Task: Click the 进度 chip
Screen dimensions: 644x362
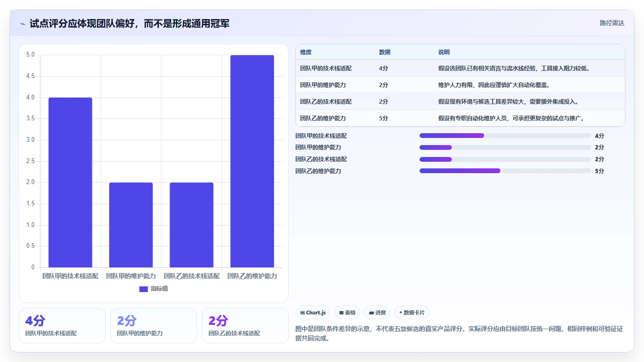Action: click(377, 313)
